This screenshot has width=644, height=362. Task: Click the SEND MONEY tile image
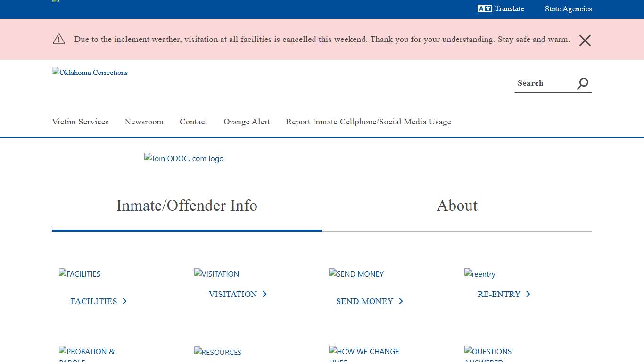tap(356, 274)
